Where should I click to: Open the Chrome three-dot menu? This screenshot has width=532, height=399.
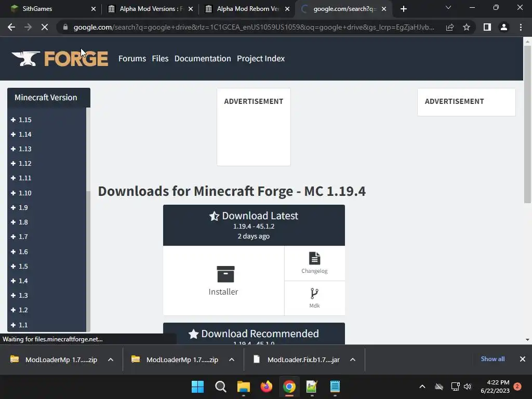pyautogui.click(x=521, y=27)
